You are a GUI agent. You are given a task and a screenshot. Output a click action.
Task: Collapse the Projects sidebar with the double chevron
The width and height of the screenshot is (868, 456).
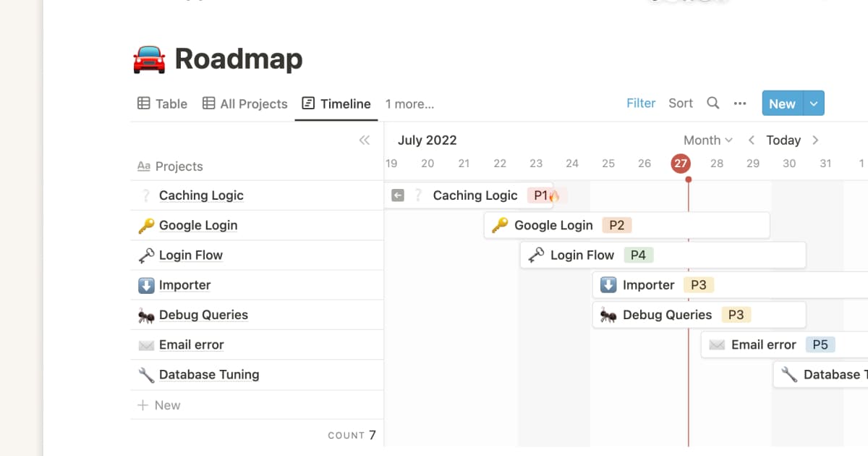coord(365,140)
